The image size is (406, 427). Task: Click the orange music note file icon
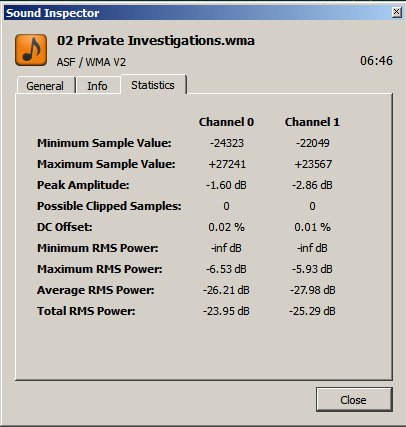tap(31, 50)
